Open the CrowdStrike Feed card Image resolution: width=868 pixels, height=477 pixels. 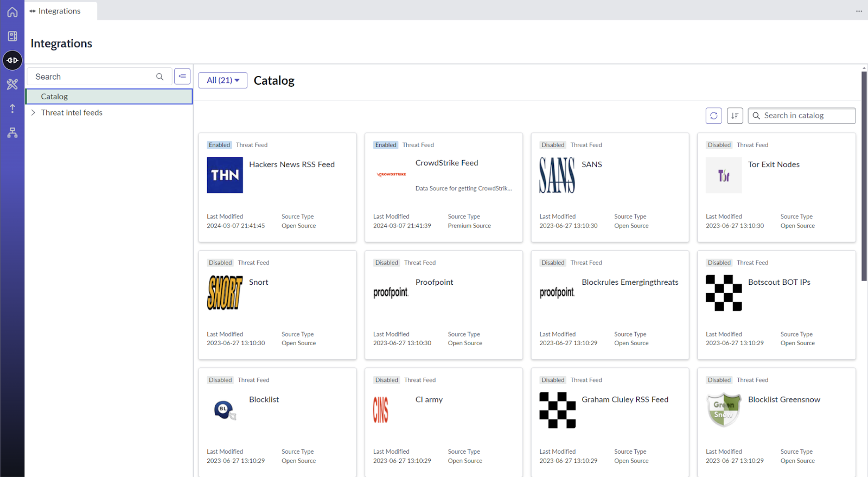(x=444, y=187)
